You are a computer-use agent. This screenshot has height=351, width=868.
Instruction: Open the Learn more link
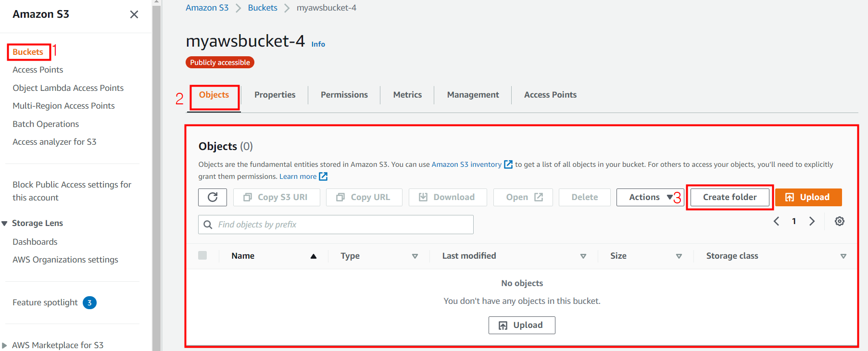[298, 176]
